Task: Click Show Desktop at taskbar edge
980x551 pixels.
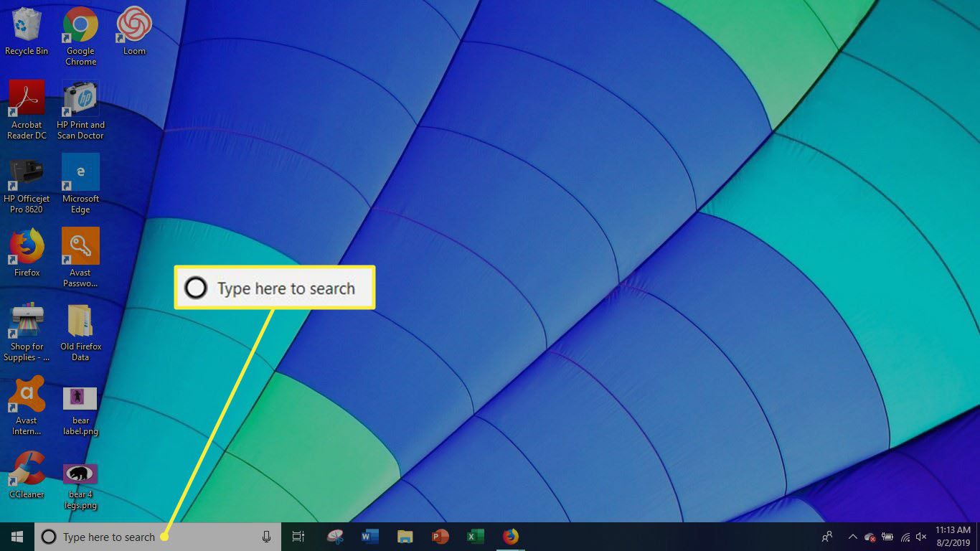Action: pos(978,537)
